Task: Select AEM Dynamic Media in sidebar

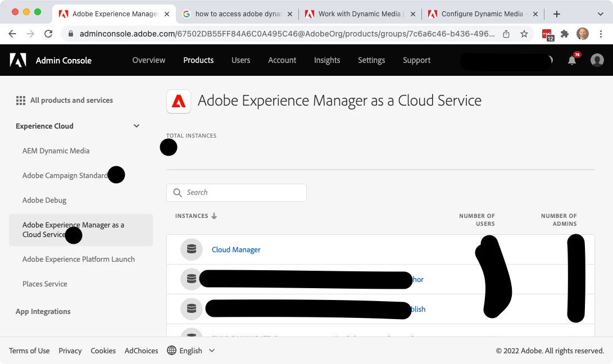Action: pyautogui.click(x=56, y=151)
